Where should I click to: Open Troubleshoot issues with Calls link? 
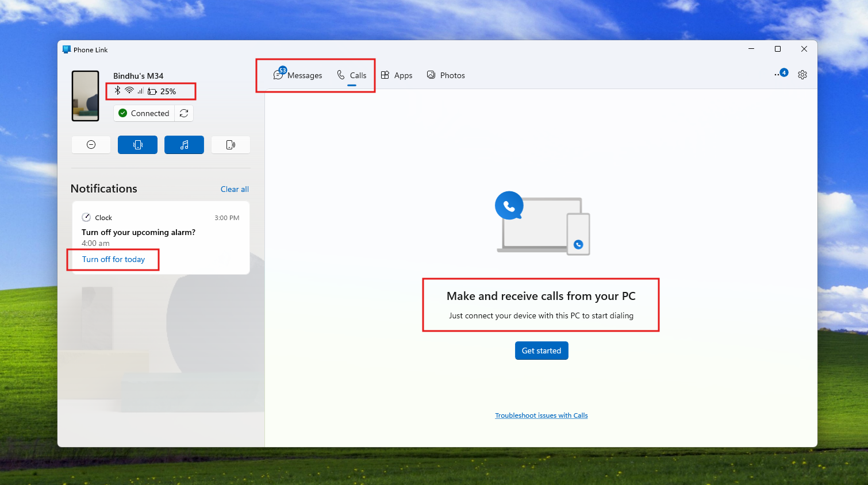pos(541,415)
